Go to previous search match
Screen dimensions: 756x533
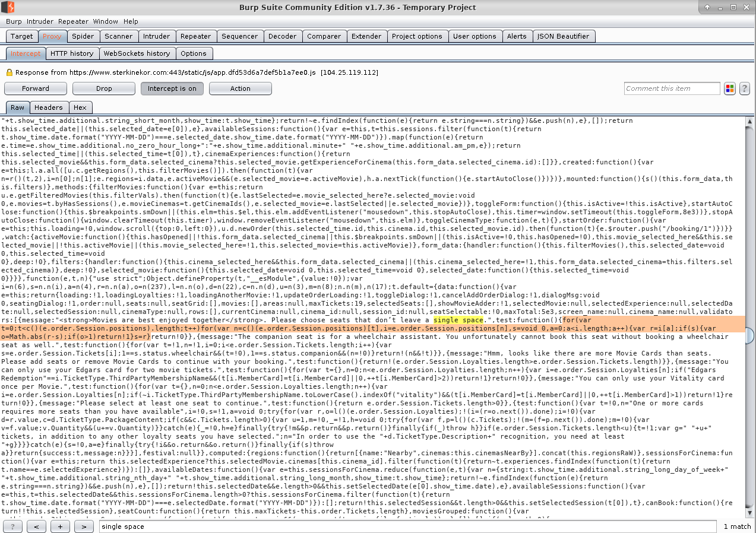36,526
